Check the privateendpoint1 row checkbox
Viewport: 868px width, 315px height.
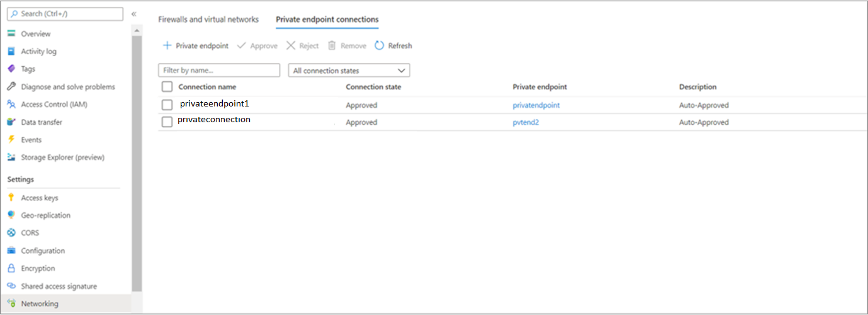[167, 105]
